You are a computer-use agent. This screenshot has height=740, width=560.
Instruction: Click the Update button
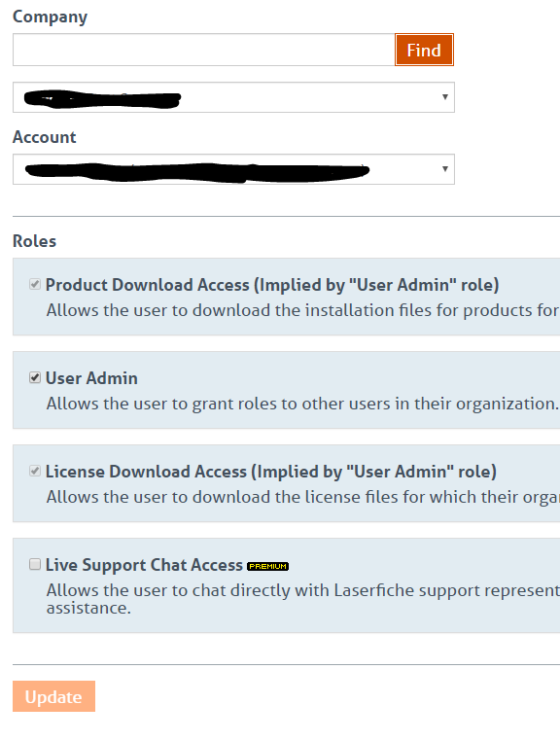tap(53, 696)
